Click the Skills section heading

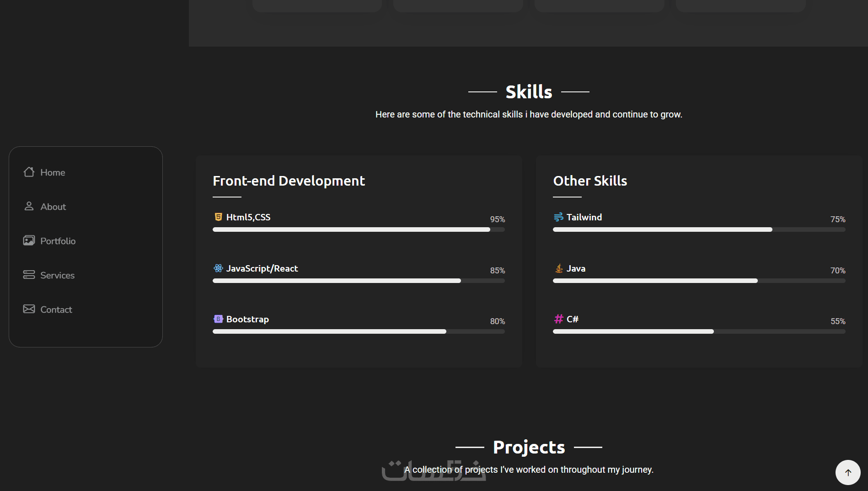(529, 92)
